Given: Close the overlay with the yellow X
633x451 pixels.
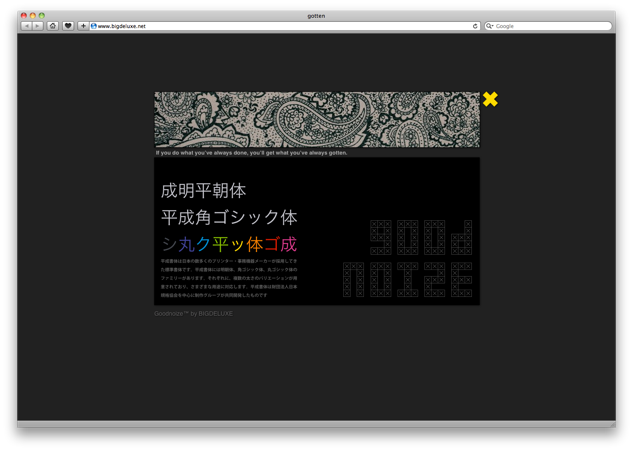Looking at the screenshot, I should click(x=490, y=99).
